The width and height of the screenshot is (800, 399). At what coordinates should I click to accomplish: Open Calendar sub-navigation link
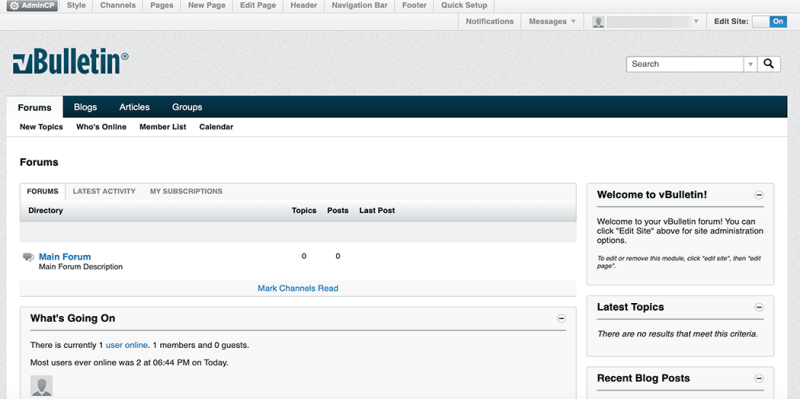click(216, 127)
